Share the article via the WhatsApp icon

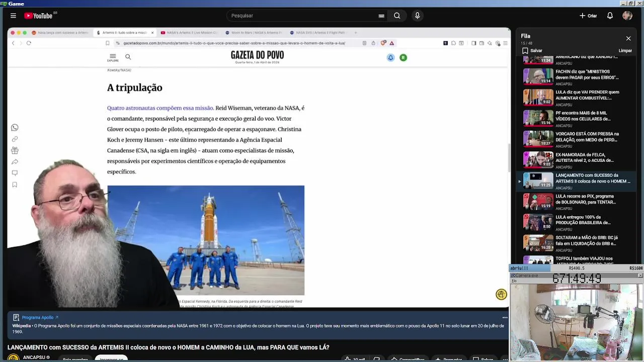(15, 128)
